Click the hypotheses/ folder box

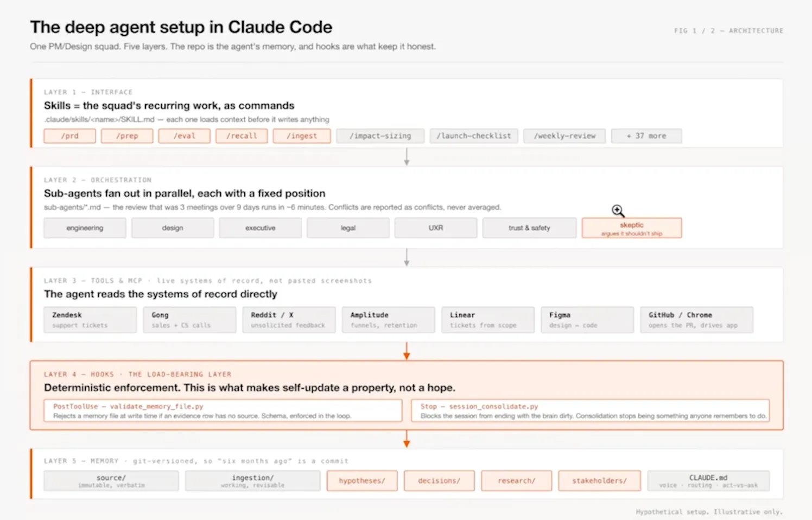coord(362,481)
